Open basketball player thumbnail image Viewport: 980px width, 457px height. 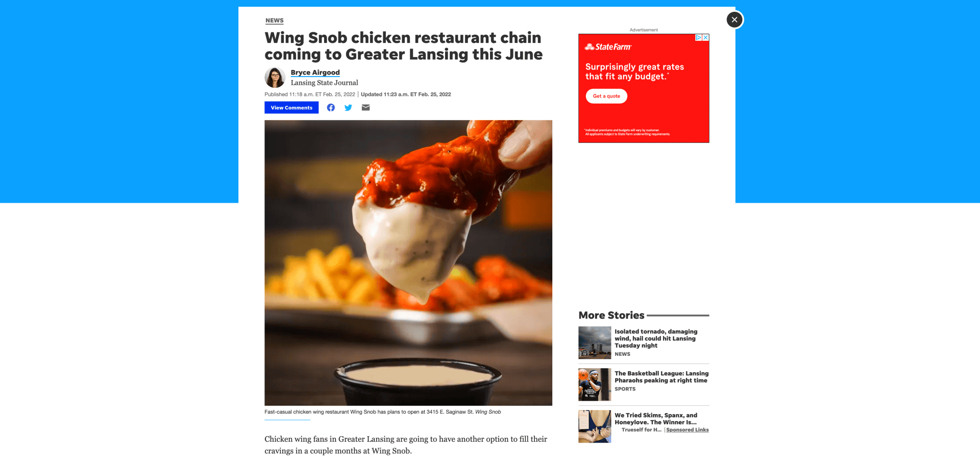(595, 384)
